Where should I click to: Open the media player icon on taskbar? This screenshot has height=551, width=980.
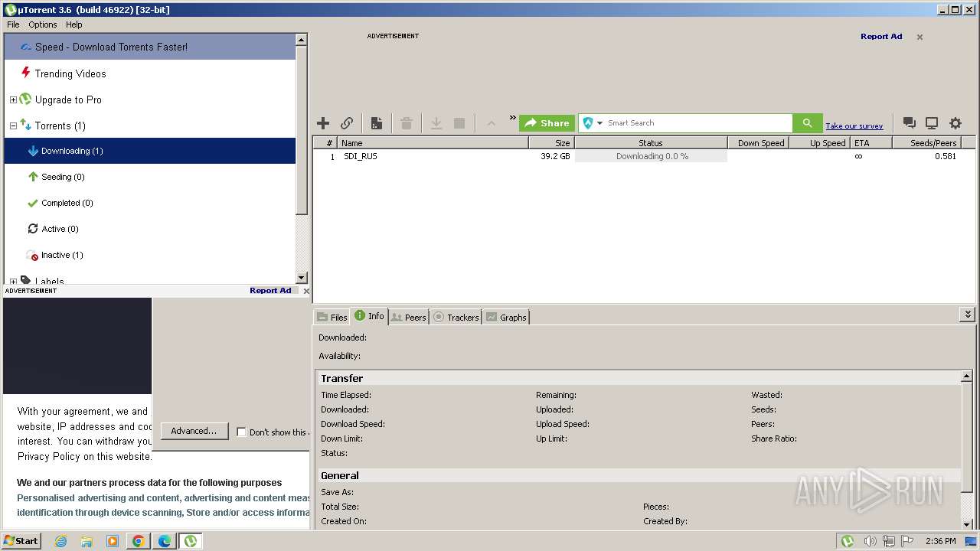(113, 541)
